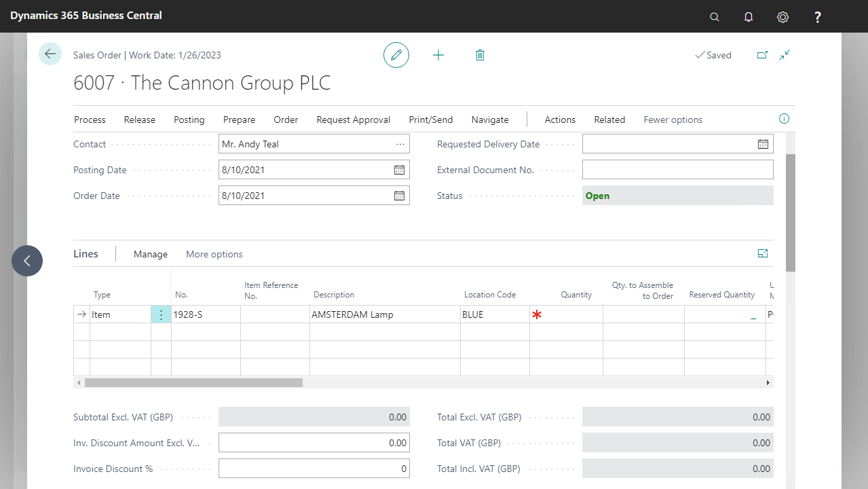This screenshot has width=868, height=489.
Task: Click Fewer options in the action bar
Action: pyautogui.click(x=673, y=120)
